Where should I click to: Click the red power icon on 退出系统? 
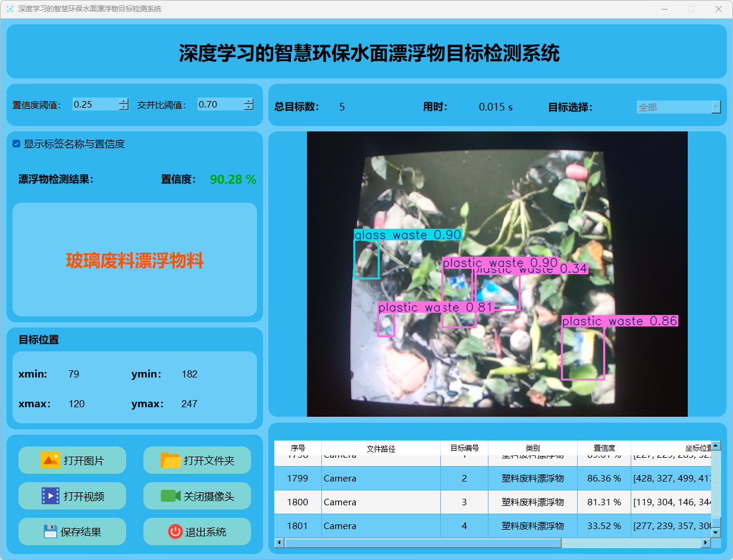[175, 531]
